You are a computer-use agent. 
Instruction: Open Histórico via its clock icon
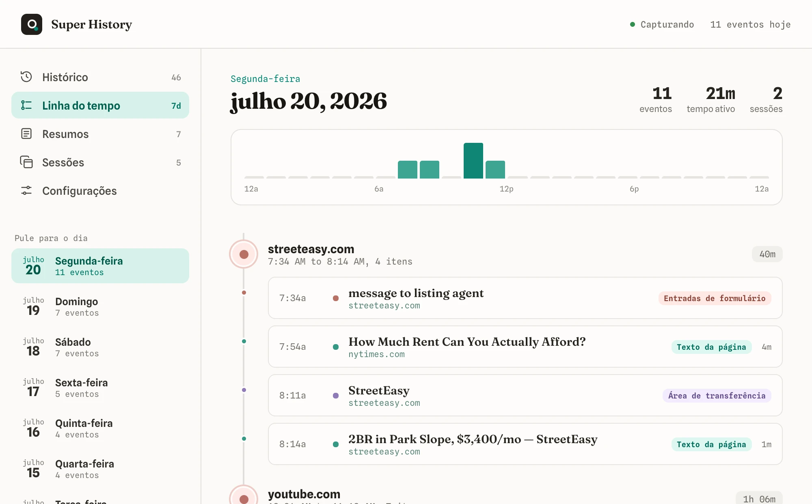26,77
